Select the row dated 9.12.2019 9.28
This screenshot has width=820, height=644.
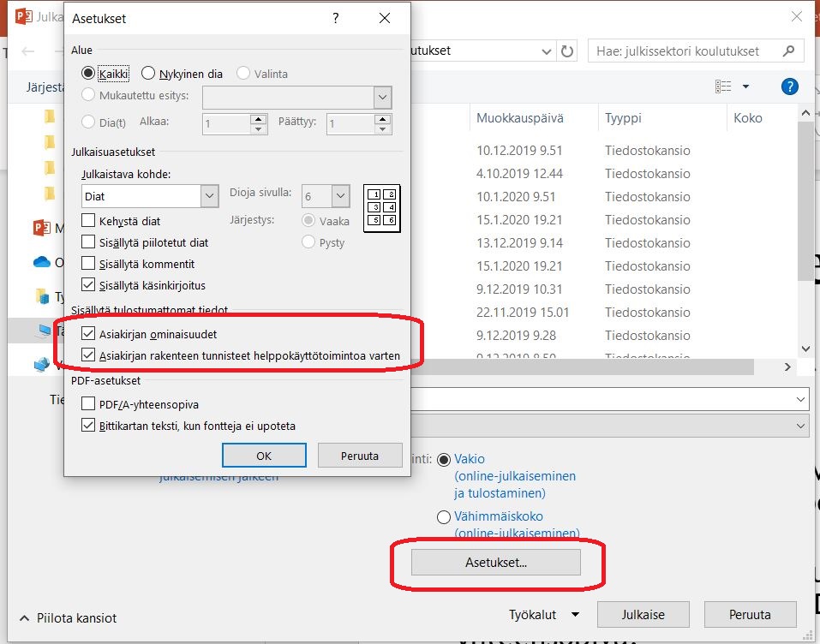(604, 335)
